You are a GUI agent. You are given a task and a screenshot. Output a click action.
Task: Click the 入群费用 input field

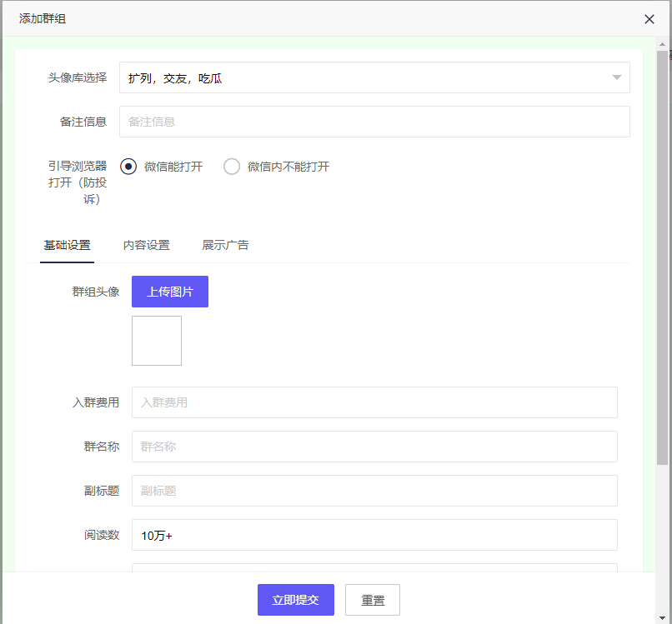pos(374,402)
